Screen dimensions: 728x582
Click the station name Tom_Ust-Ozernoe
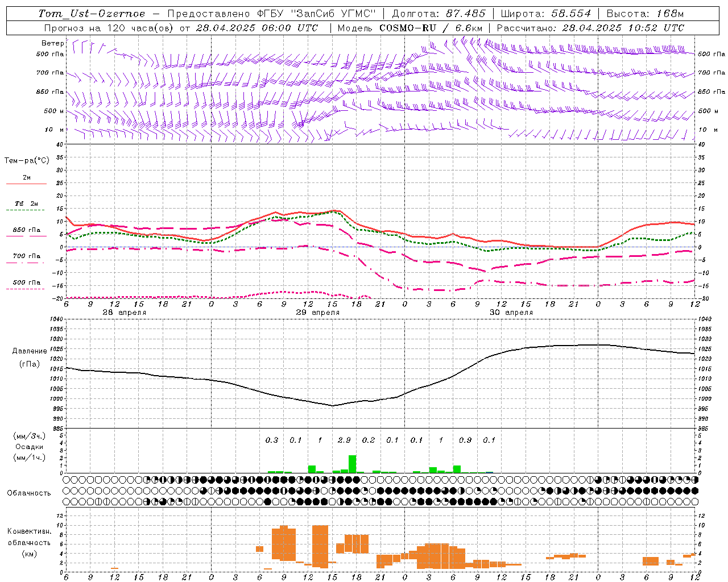click(x=92, y=14)
